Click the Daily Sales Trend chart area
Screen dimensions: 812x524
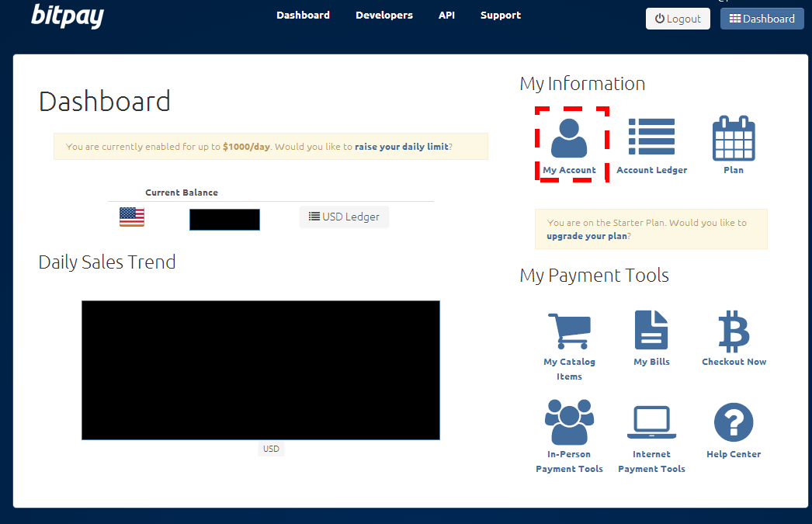click(261, 370)
